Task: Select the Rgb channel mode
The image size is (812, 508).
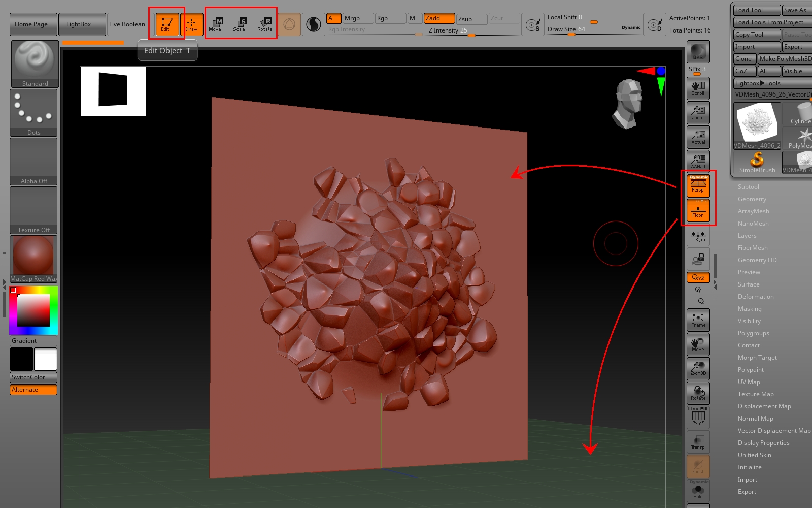Action: [390, 18]
